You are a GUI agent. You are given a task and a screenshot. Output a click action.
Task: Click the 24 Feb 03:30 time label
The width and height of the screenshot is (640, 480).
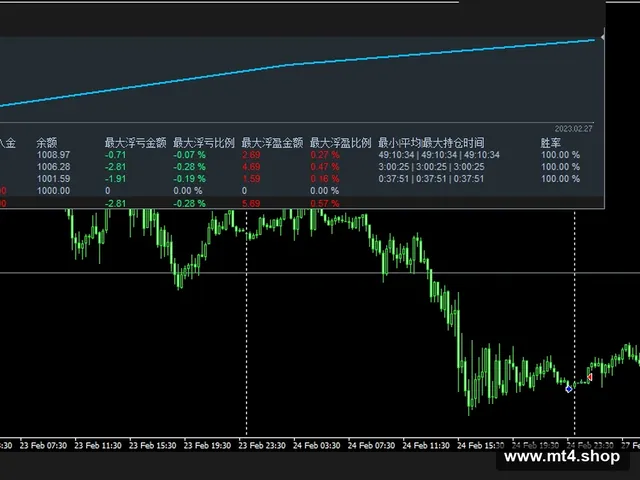pos(317,446)
